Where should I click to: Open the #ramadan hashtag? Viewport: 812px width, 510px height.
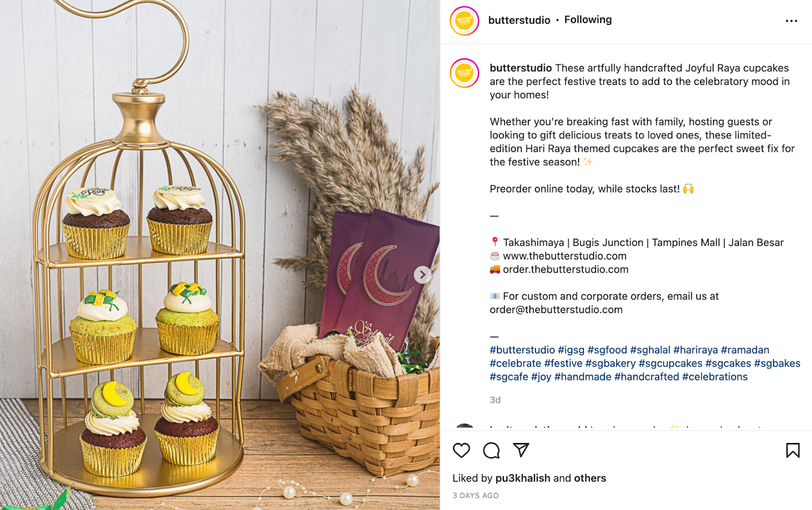(x=745, y=350)
